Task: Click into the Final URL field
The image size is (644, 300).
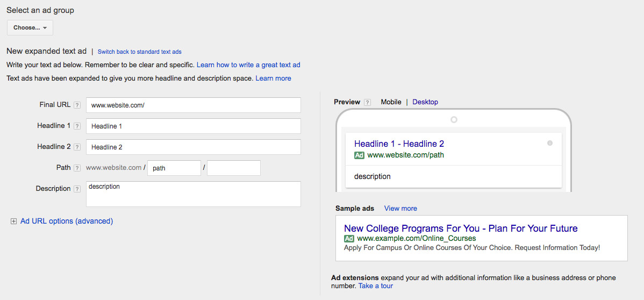Action: pyautogui.click(x=194, y=105)
